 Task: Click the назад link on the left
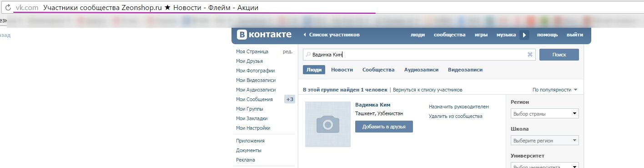pos(5,35)
